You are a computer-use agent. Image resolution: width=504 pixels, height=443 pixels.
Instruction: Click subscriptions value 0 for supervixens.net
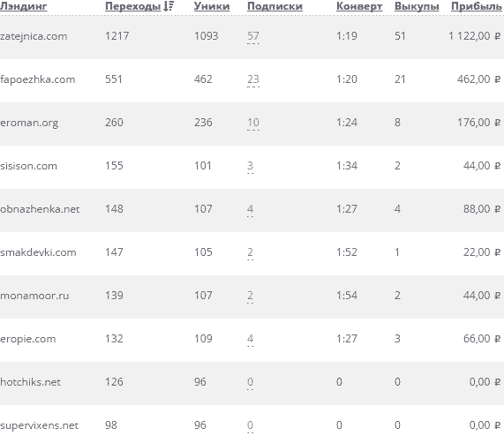pyautogui.click(x=250, y=425)
